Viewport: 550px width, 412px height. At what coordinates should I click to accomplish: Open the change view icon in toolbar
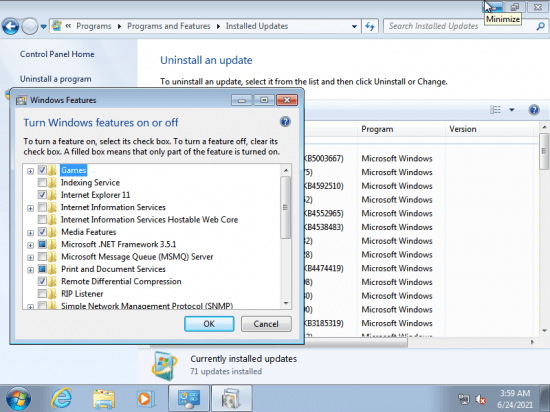point(495,110)
